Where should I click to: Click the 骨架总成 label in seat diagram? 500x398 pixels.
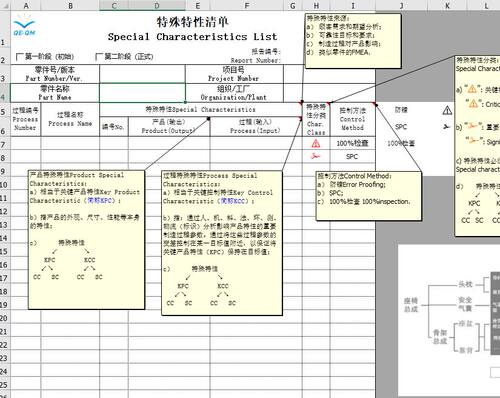tap(440, 337)
